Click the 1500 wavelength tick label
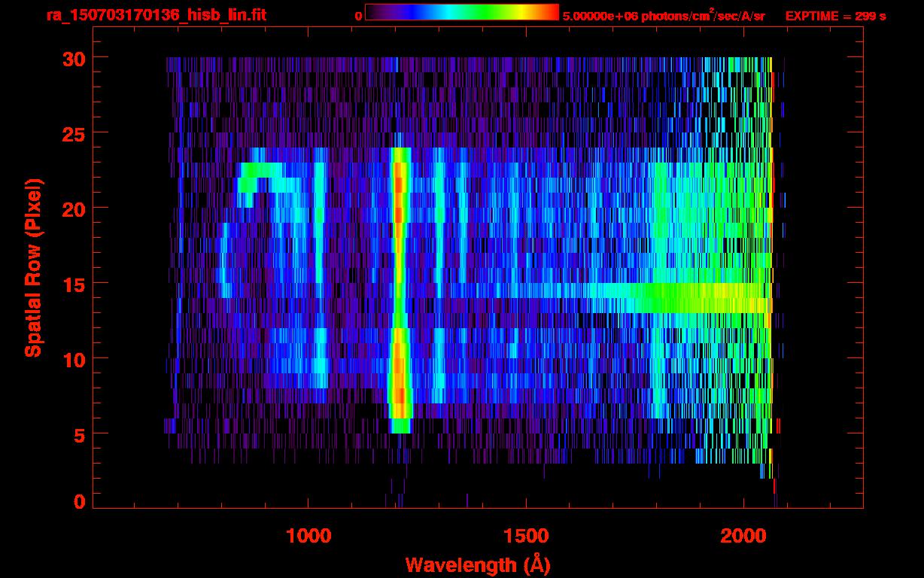The width and height of the screenshot is (924, 578). tap(525, 536)
